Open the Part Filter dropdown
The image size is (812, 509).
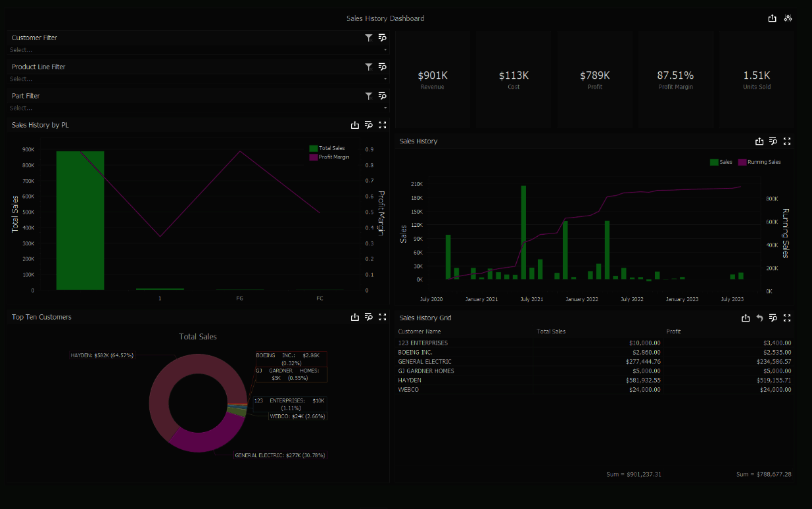click(x=199, y=108)
